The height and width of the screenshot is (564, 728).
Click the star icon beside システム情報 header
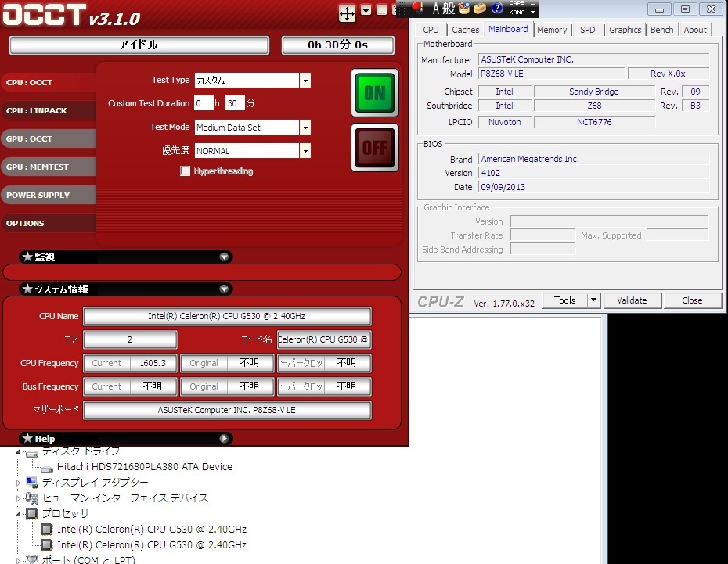click(x=27, y=289)
